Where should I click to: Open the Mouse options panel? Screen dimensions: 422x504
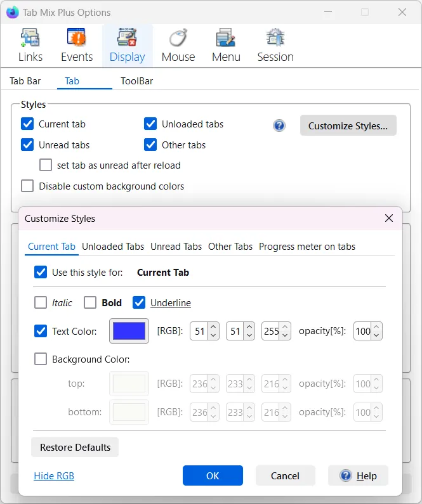click(x=178, y=46)
